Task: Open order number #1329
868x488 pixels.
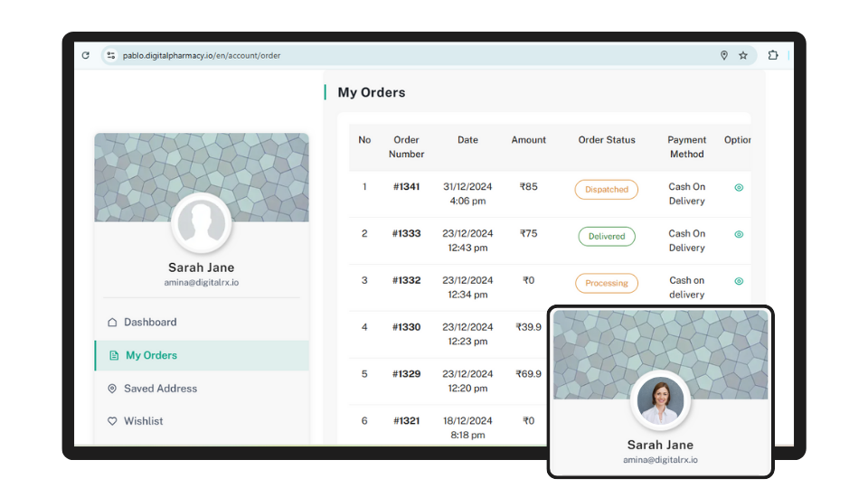Action: pyautogui.click(x=406, y=374)
